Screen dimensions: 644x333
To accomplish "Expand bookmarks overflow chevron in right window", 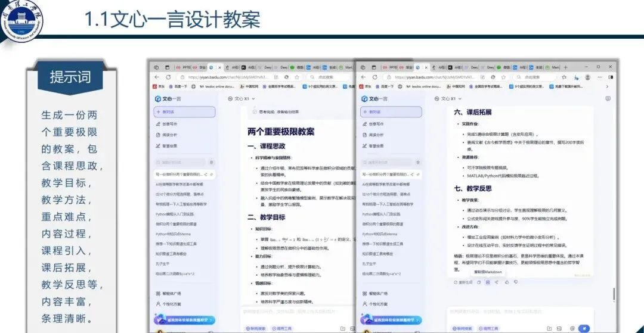I will [x=607, y=86].
